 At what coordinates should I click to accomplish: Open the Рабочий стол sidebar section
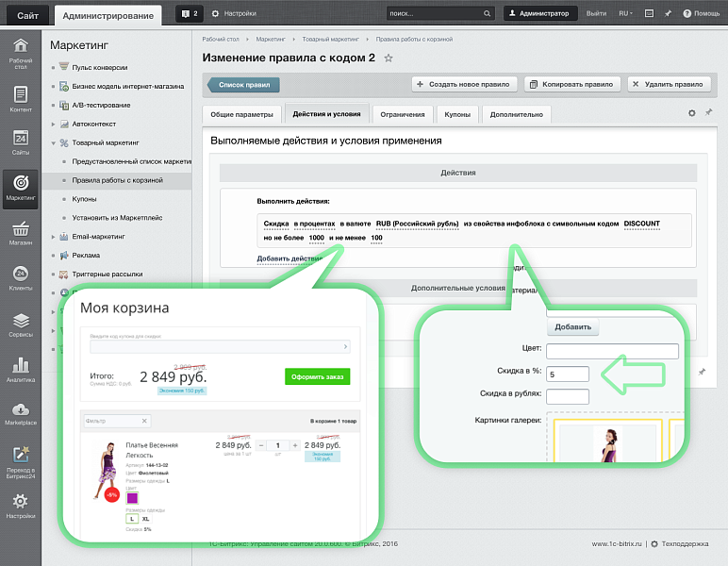click(20, 53)
